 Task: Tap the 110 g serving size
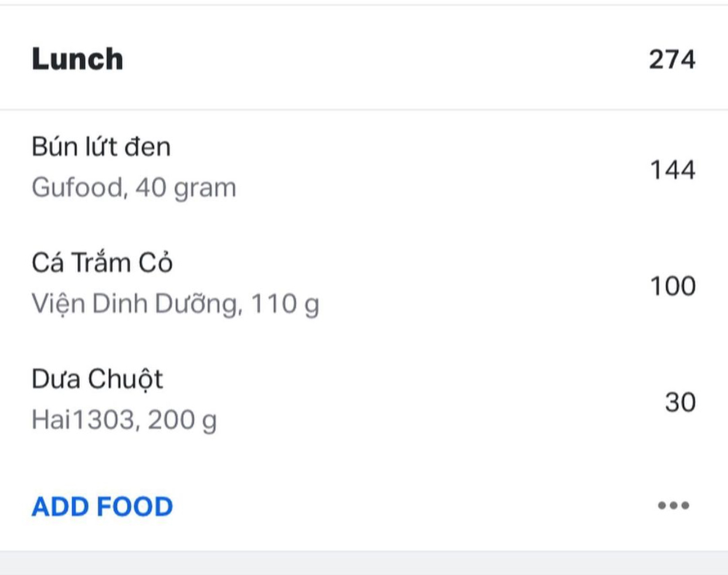[x=285, y=304]
